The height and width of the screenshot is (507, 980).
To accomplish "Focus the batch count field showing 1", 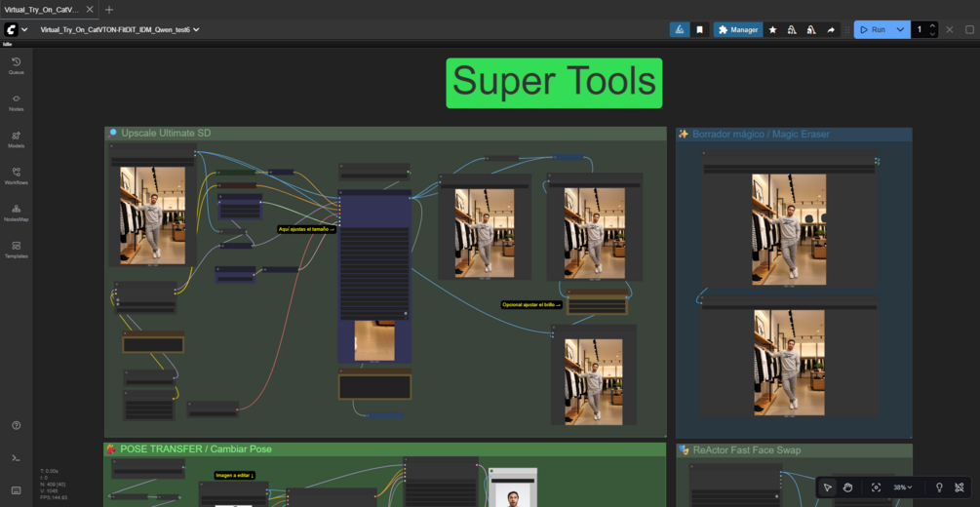I will coord(920,29).
